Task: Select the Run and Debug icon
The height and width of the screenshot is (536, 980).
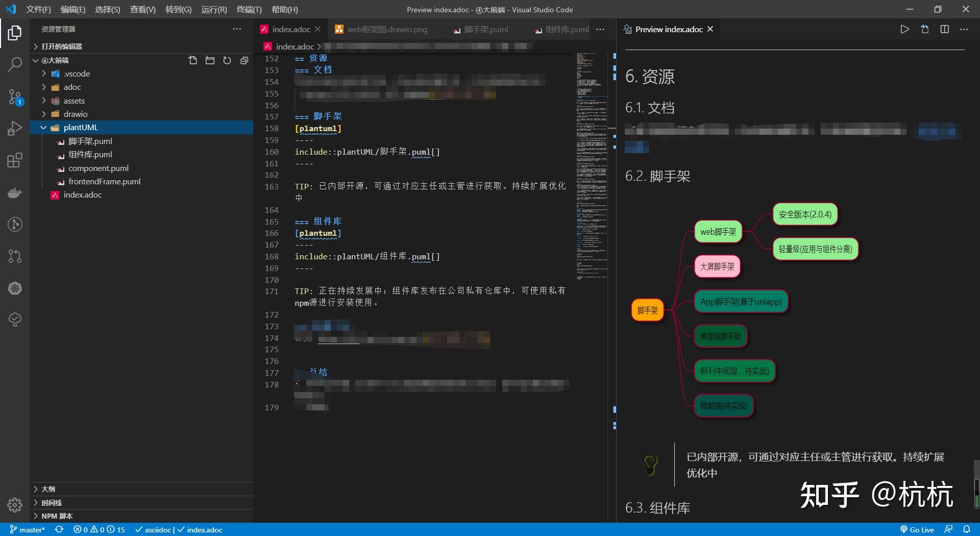Action: click(14, 128)
